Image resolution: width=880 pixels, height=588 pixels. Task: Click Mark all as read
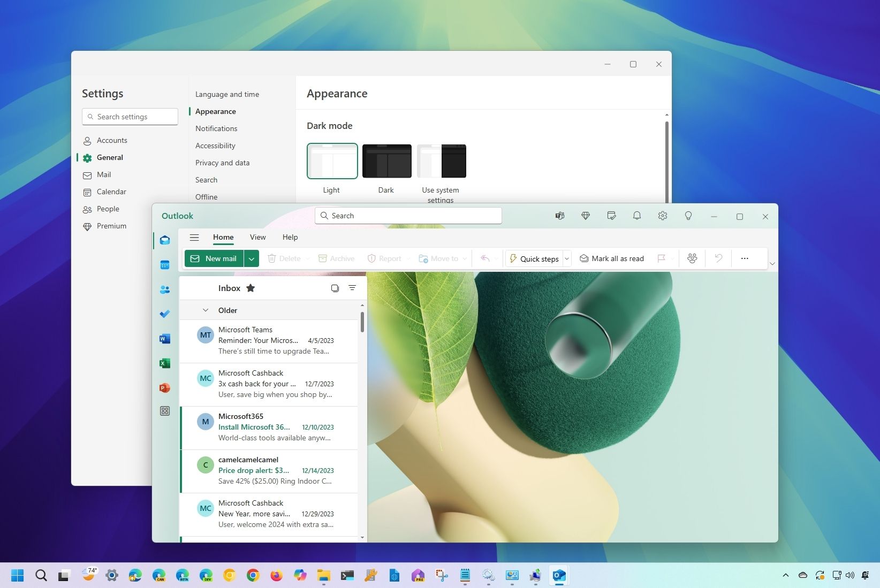612,258
